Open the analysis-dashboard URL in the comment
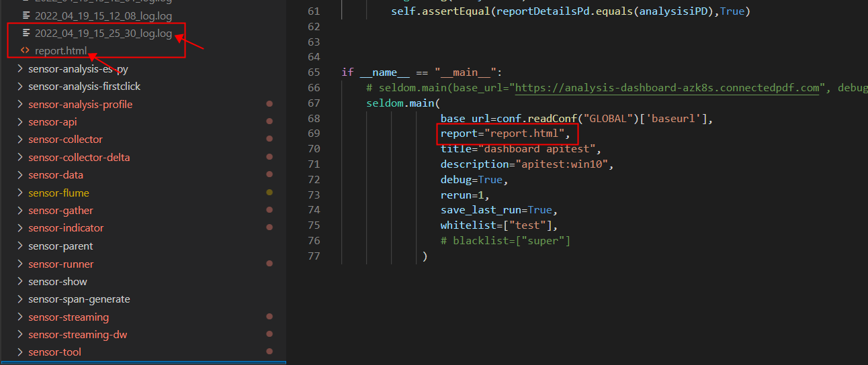 point(668,88)
